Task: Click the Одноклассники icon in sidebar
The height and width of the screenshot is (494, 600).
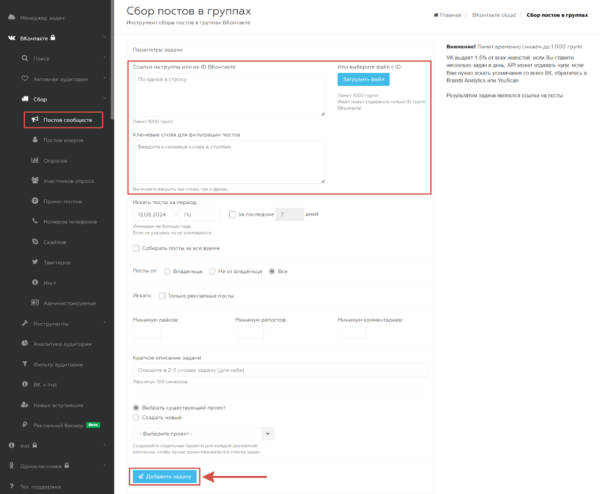Action: (11, 465)
